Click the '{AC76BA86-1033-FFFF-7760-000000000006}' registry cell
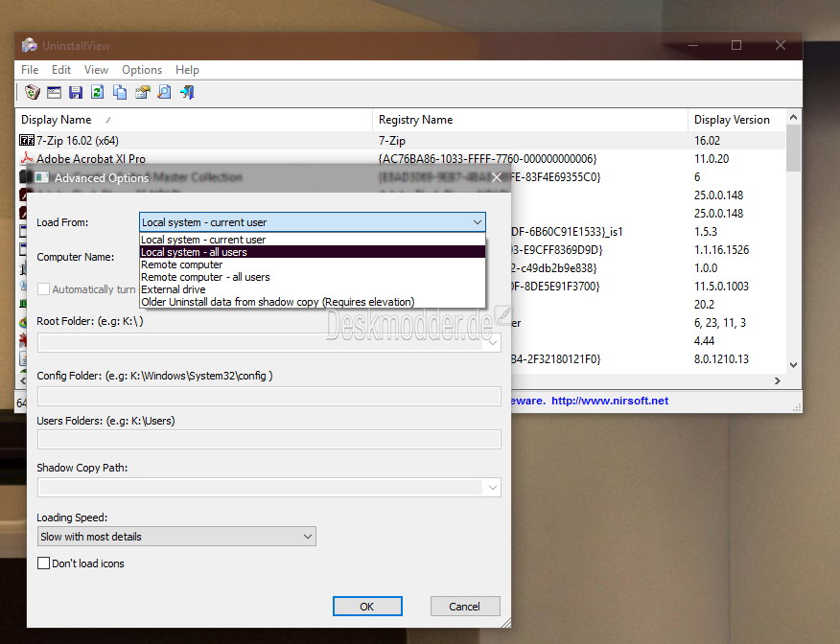The height and width of the screenshot is (644, 840). pos(487,158)
